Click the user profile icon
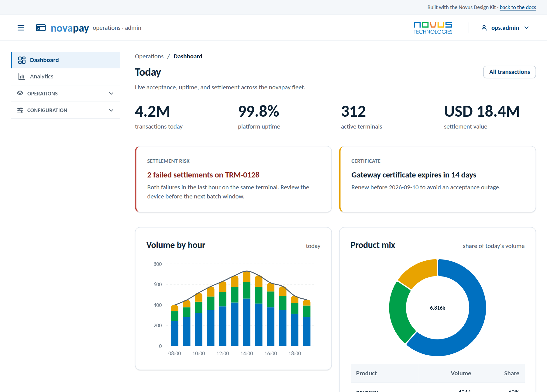The width and height of the screenshot is (547, 392). click(x=484, y=28)
